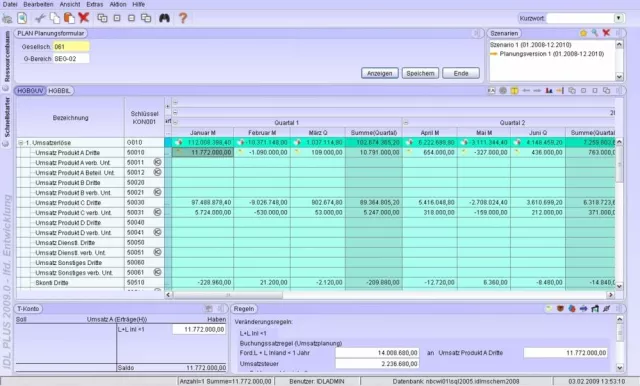Viewport: 640px width, 386px height.
Task: Switch to the HGBBIL tab
Action: click(x=60, y=91)
